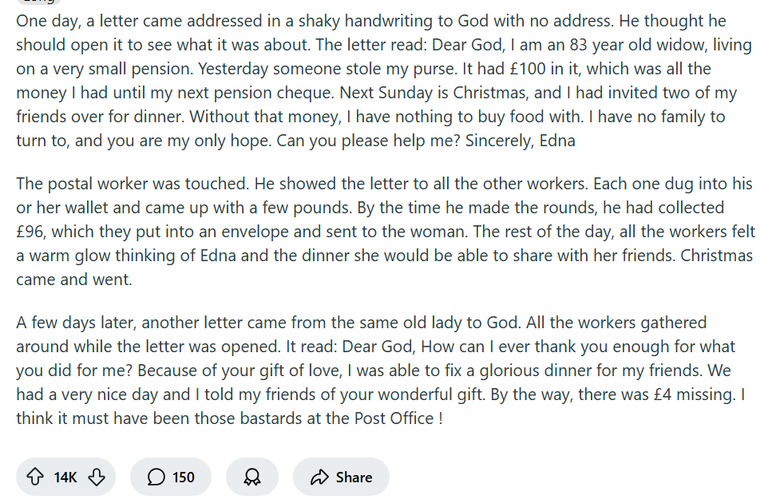768x500 pixels.
Task: Give an award using the ribbon icon
Action: coord(252,476)
